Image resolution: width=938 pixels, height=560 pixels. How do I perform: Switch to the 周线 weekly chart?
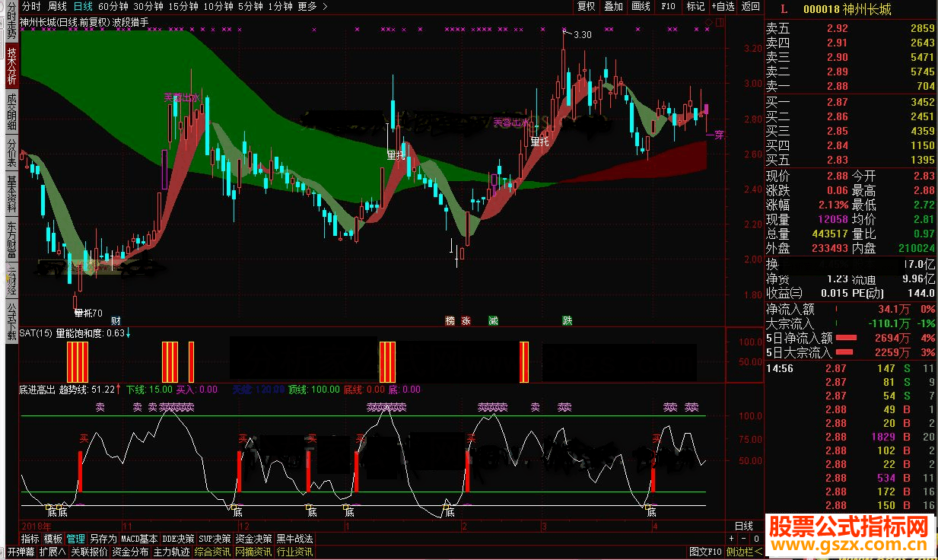[x=58, y=6]
